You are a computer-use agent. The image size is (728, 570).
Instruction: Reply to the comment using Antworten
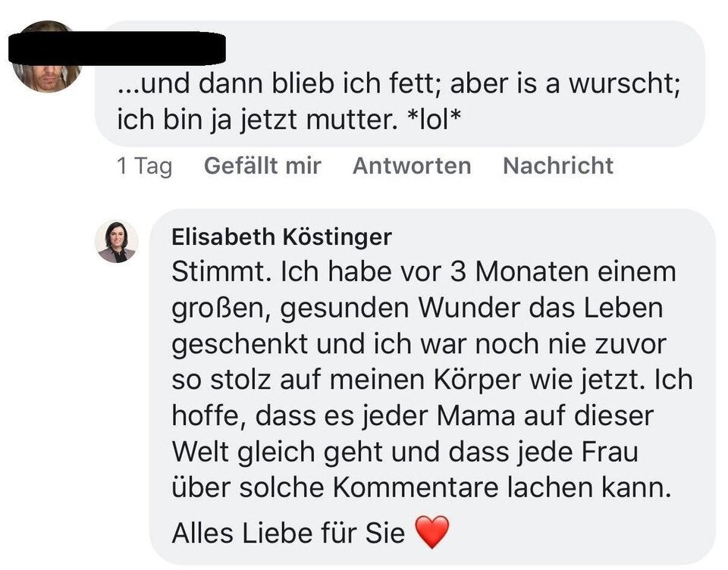tap(412, 165)
